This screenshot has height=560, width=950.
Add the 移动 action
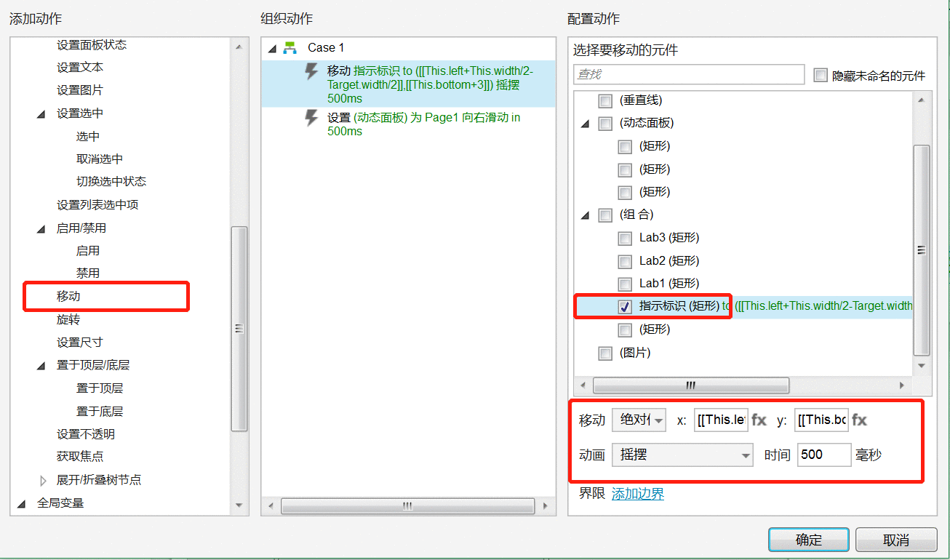tap(68, 297)
